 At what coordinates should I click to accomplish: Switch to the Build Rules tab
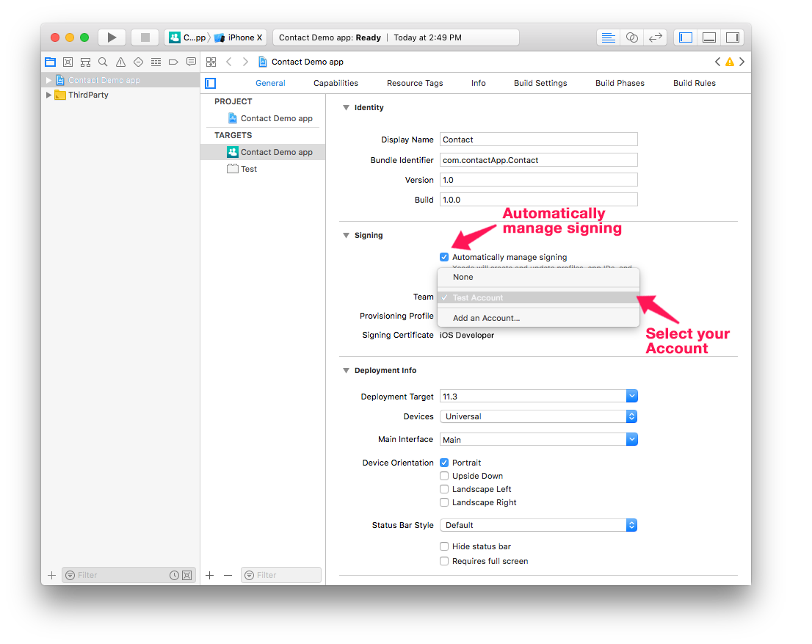pyautogui.click(x=695, y=83)
